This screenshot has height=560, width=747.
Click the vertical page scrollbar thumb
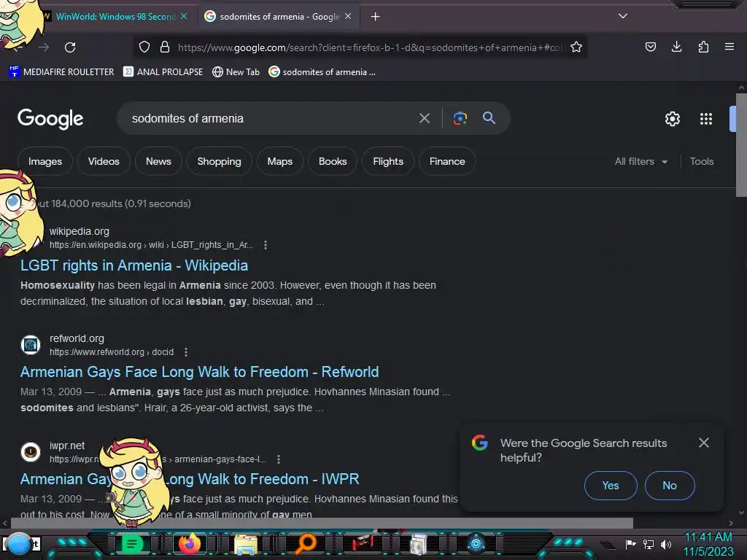(741, 145)
